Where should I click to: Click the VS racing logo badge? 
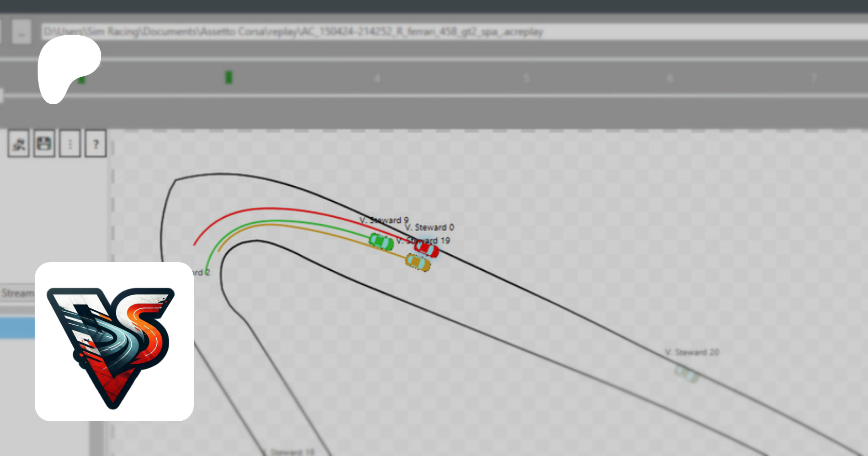coord(114,342)
